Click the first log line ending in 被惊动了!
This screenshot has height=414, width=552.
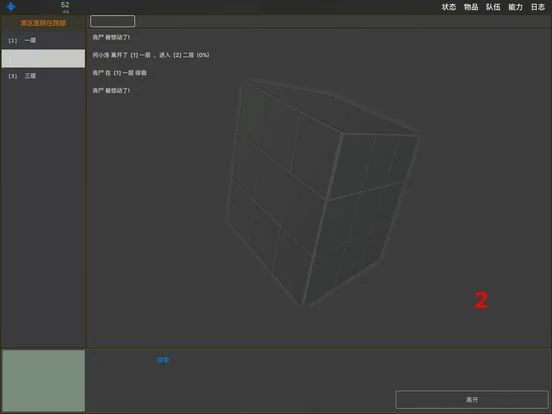click(x=111, y=37)
